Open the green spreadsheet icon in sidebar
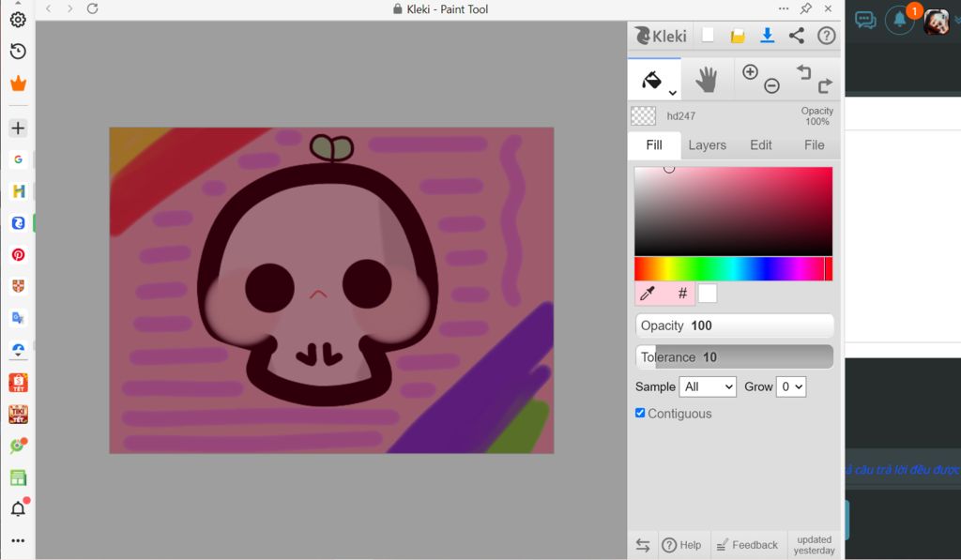This screenshot has width=961, height=560. point(18,477)
